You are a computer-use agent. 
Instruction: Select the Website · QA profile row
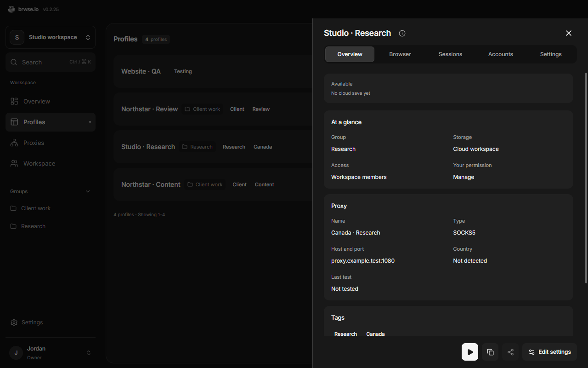point(213,71)
